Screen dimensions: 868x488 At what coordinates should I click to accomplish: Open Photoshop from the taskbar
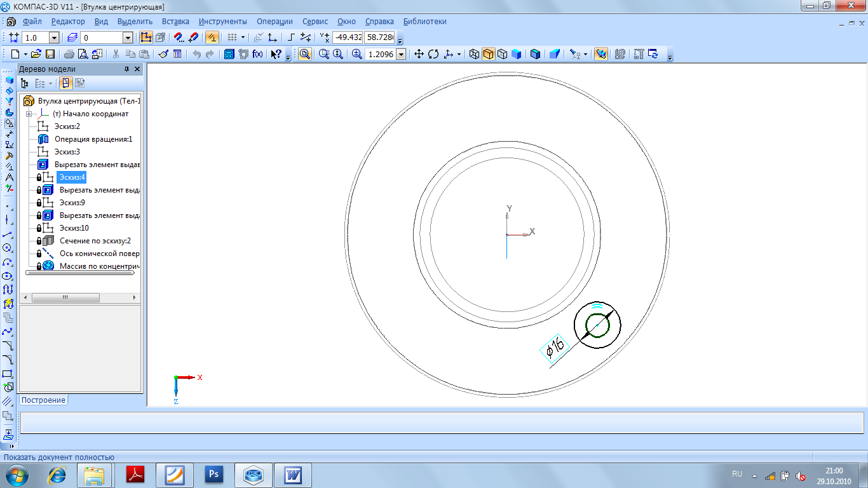click(214, 475)
